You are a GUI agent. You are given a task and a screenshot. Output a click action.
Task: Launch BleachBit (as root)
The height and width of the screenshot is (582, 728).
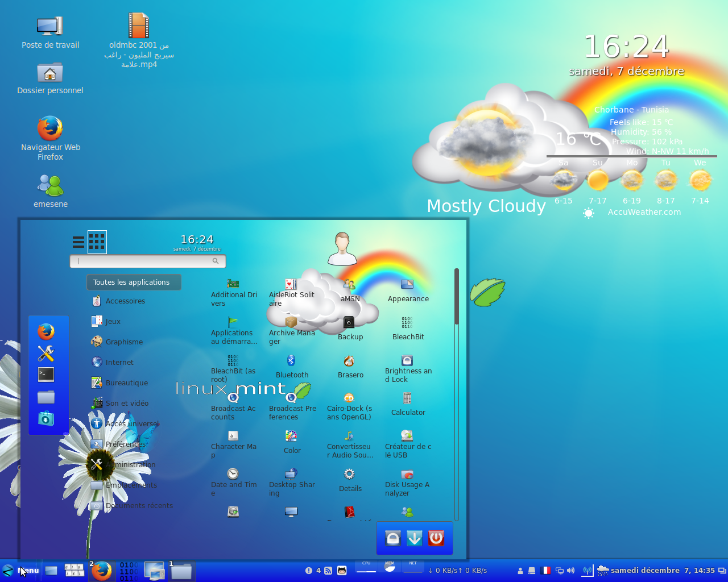[234, 369]
